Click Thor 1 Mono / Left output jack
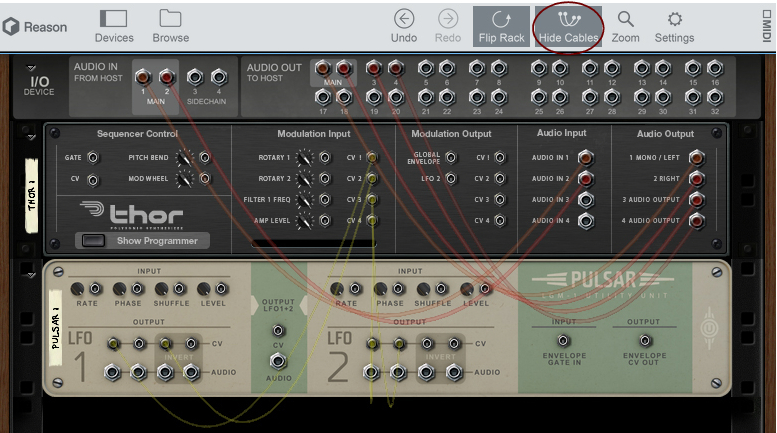 (x=696, y=158)
